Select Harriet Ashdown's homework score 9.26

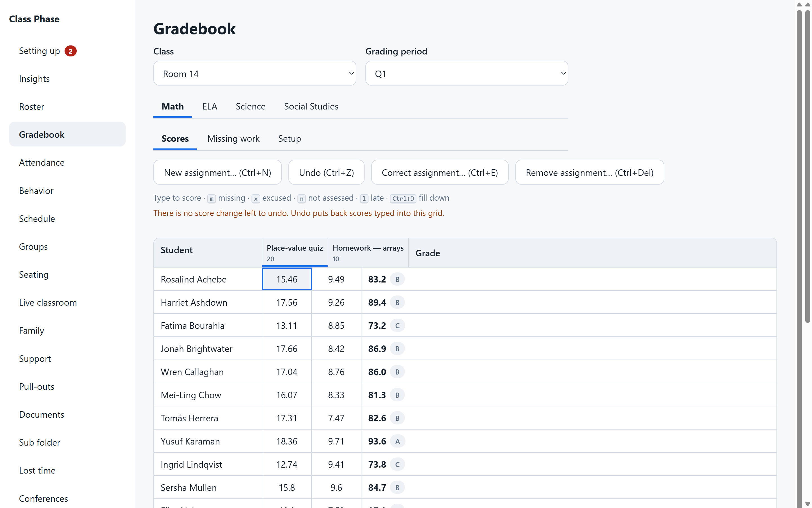(x=336, y=302)
